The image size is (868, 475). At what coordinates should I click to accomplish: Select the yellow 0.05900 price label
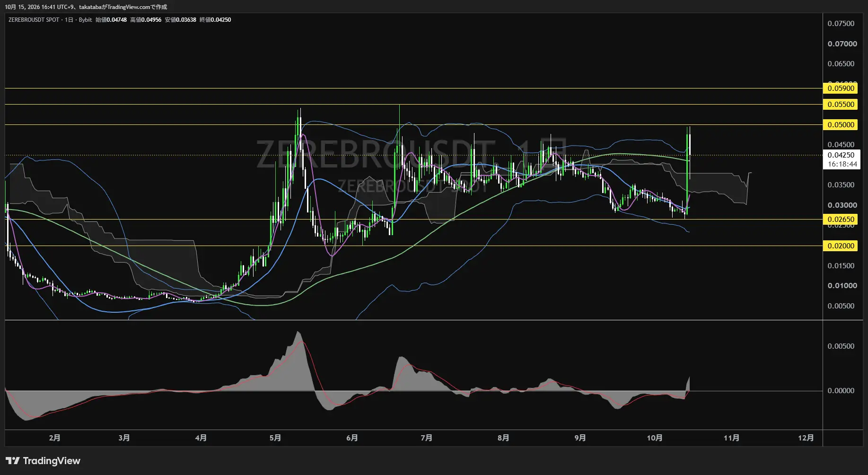[841, 88]
